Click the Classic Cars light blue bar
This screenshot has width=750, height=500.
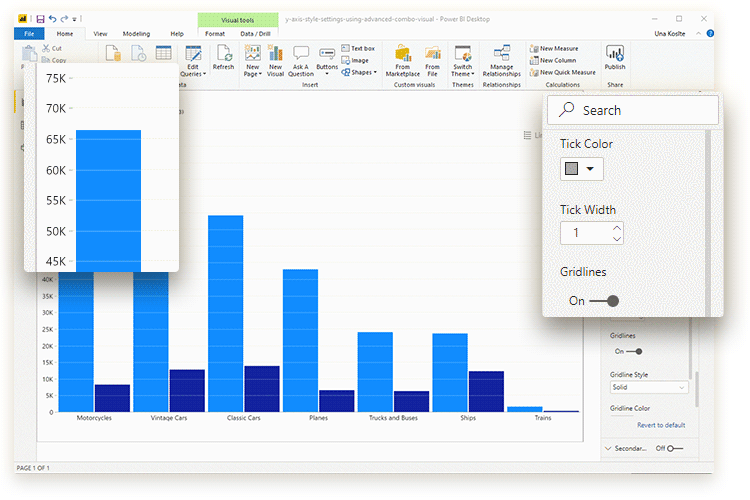click(x=225, y=313)
